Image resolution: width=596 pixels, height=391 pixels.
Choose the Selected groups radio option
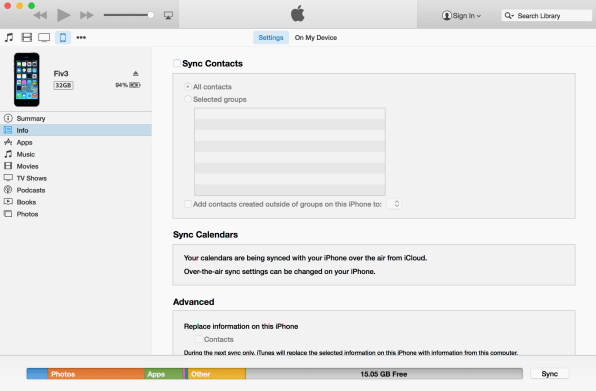187,99
